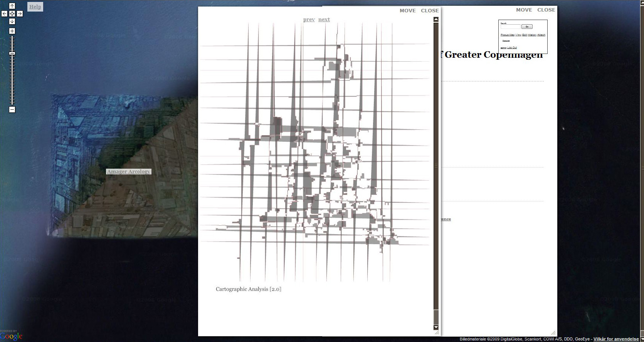Open the History page link
The width and height of the screenshot is (644, 342).
tap(532, 35)
